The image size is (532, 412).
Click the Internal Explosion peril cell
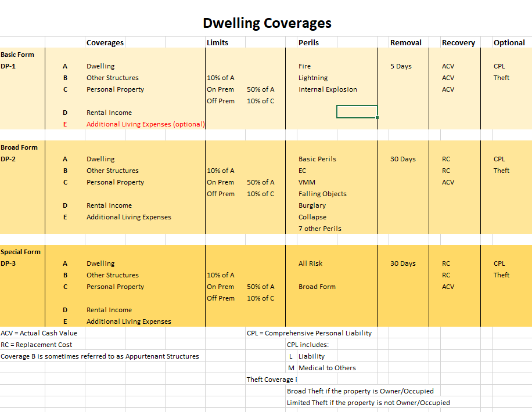point(328,89)
